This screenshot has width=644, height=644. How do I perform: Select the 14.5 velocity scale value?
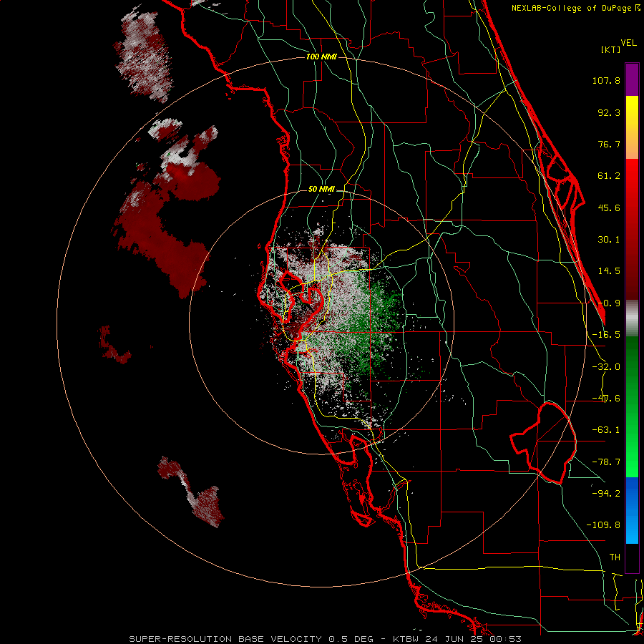click(609, 271)
